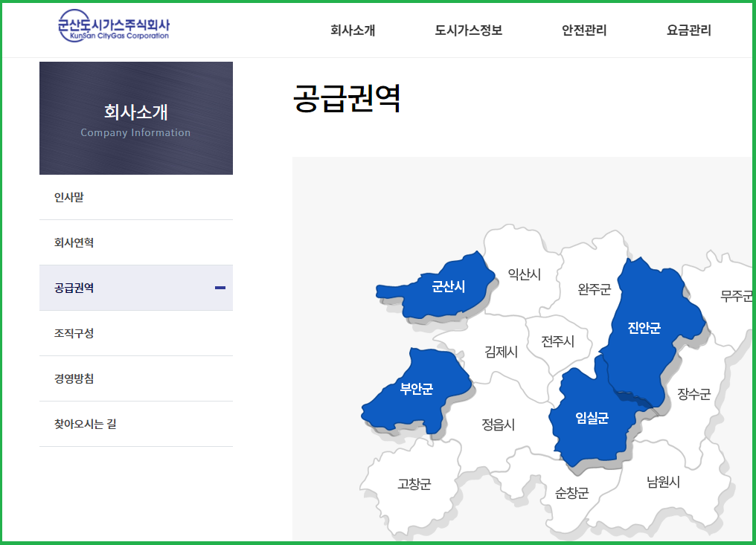Go to 인사말 in sidebar
The image size is (756, 545).
(136, 197)
